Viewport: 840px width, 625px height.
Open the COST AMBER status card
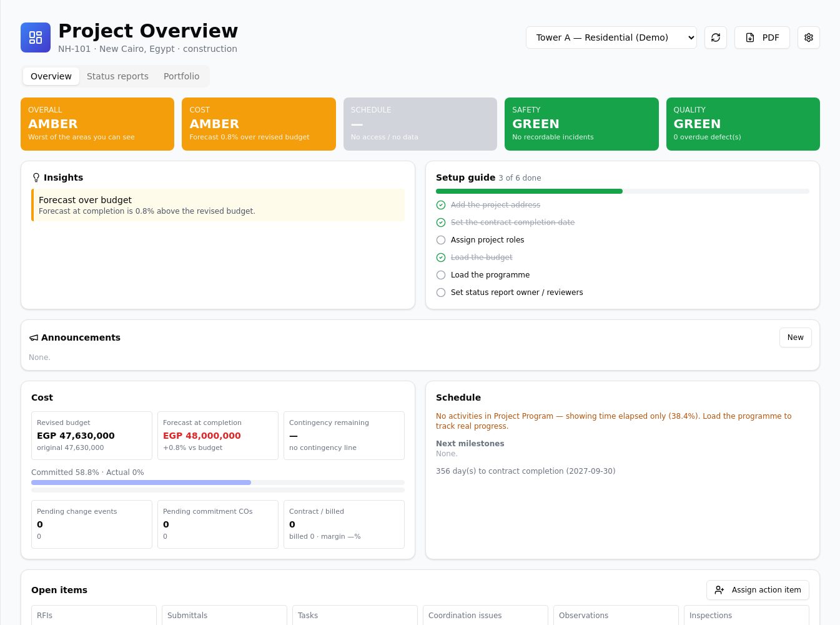tap(259, 124)
